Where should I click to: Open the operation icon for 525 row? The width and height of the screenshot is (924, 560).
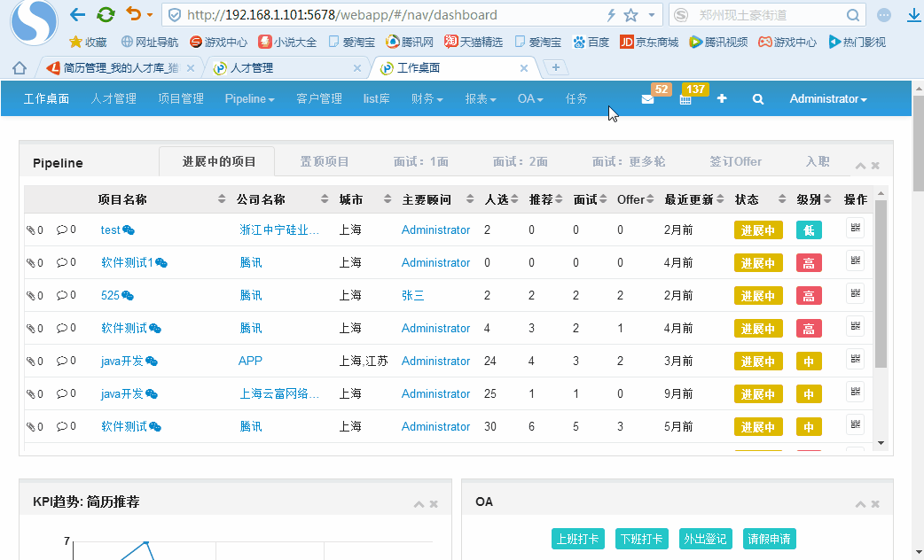point(855,293)
